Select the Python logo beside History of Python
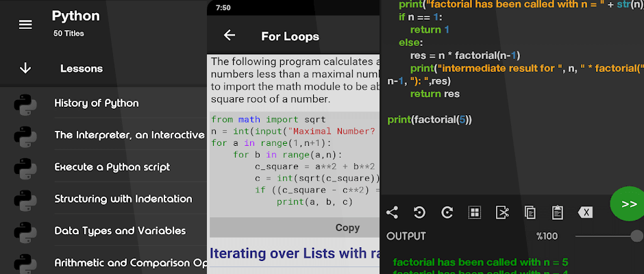 25,103
